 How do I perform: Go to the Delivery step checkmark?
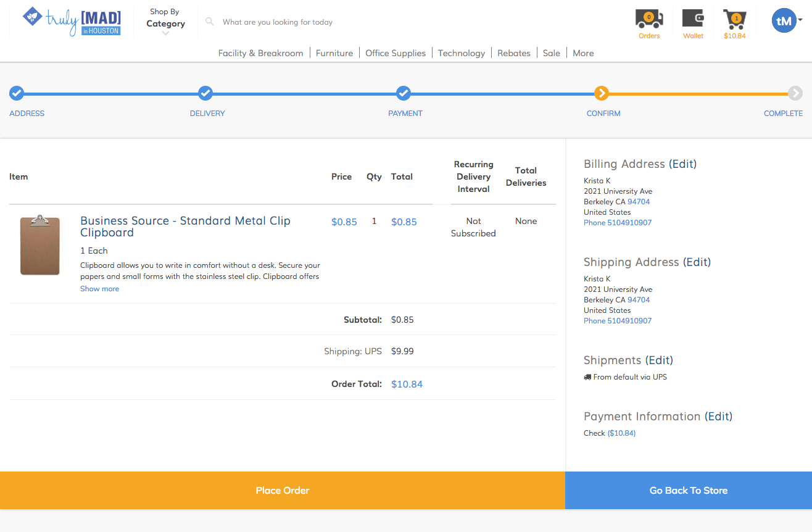205,93
